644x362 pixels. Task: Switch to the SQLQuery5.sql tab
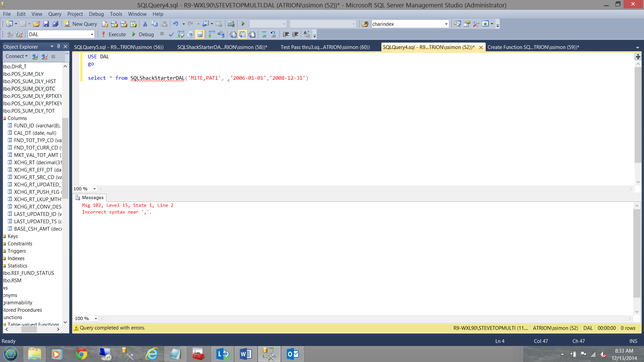[x=119, y=47]
